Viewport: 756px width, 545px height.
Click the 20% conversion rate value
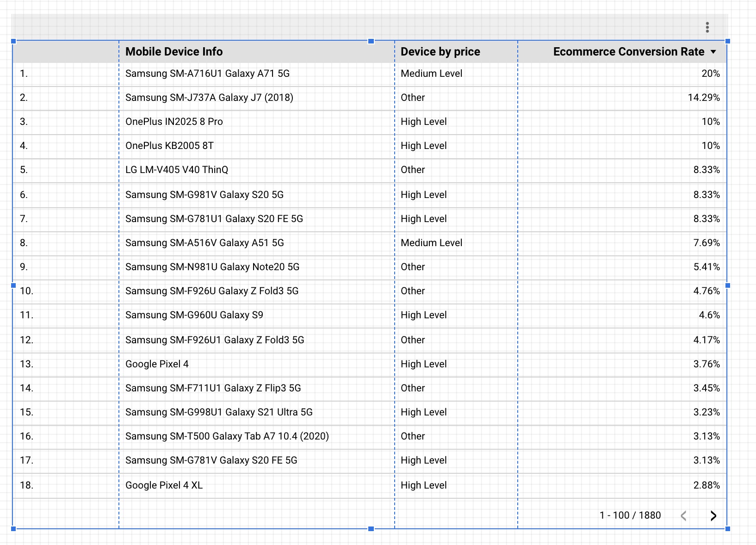pyautogui.click(x=711, y=74)
